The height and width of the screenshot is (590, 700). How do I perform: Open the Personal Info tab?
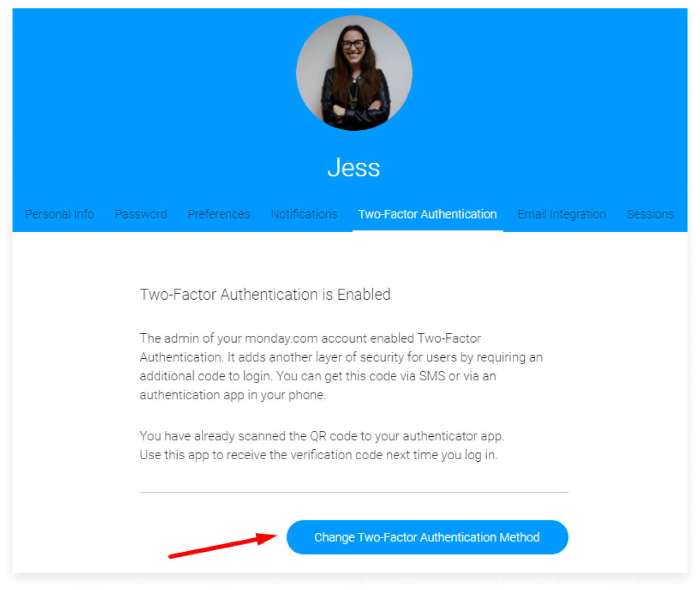tap(60, 214)
